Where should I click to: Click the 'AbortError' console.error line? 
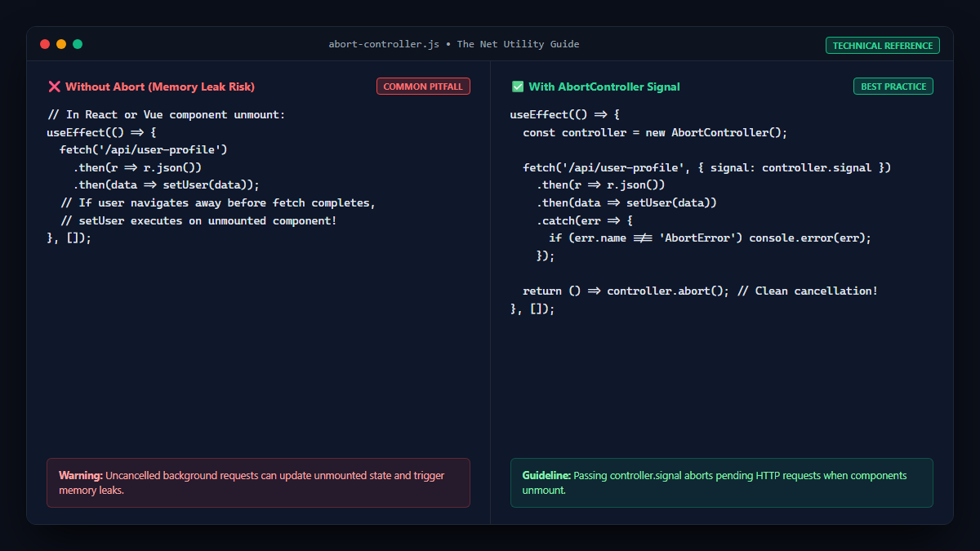[710, 238]
